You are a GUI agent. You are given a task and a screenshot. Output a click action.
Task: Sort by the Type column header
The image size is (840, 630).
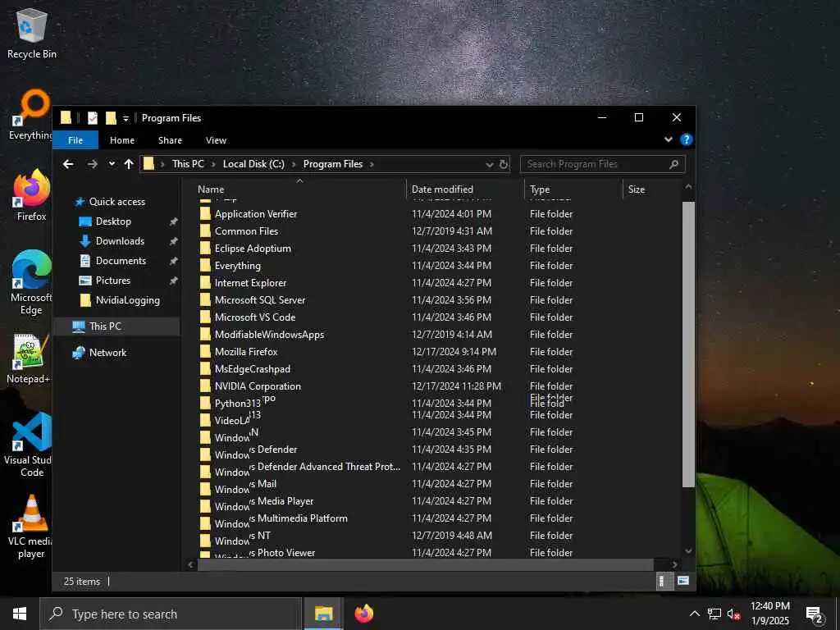tap(573, 189)
